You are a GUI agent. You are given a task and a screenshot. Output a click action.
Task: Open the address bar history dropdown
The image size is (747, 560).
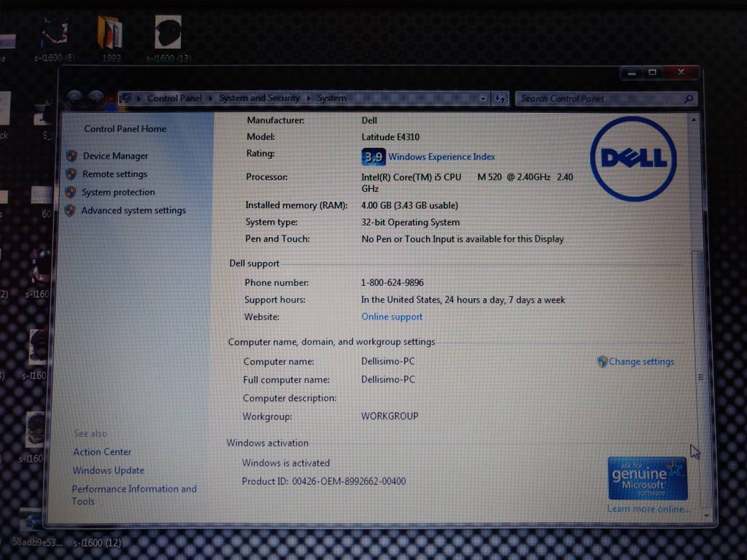click(483, 98)
